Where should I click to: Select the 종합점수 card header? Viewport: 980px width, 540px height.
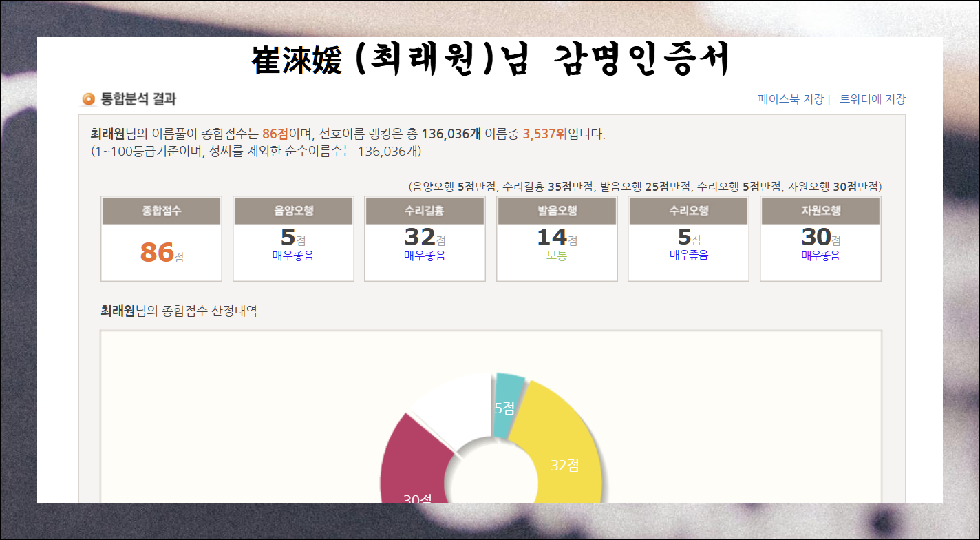click(x=161, y=211)
